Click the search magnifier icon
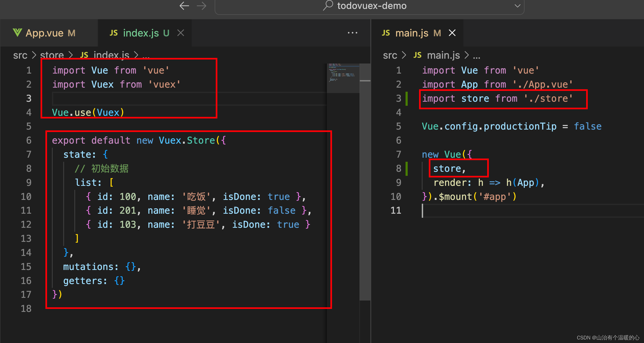The image size is (644, 343). pyautogui.click(x=328, y=5)
